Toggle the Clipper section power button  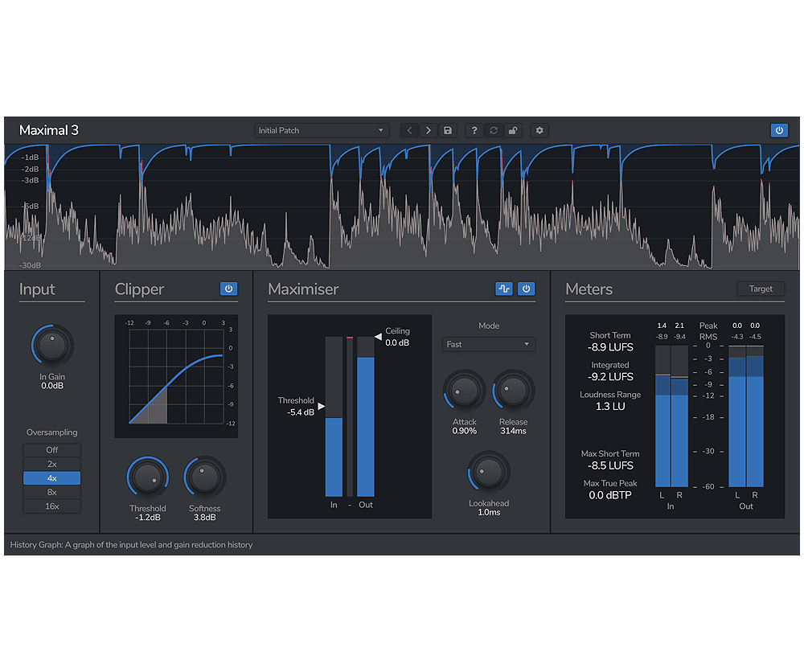[x=228, y=289]
